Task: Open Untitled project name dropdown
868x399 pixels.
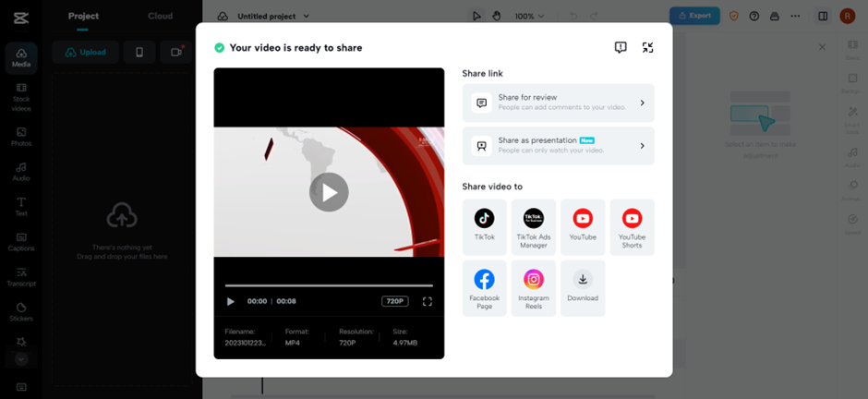Action: tap(273, 17)
